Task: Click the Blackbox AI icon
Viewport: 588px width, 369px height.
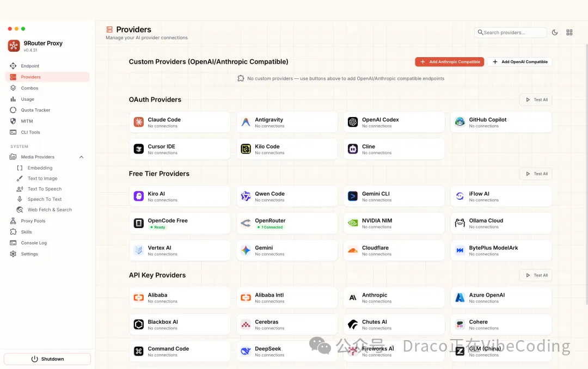Action: coord(139,324)
